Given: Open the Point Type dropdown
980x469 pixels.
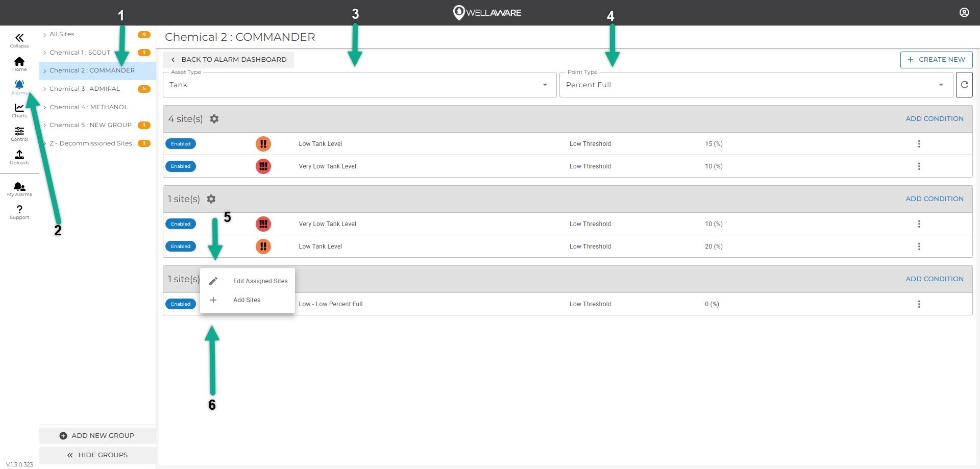Looking at the screenshot, I should coord(756,85).
